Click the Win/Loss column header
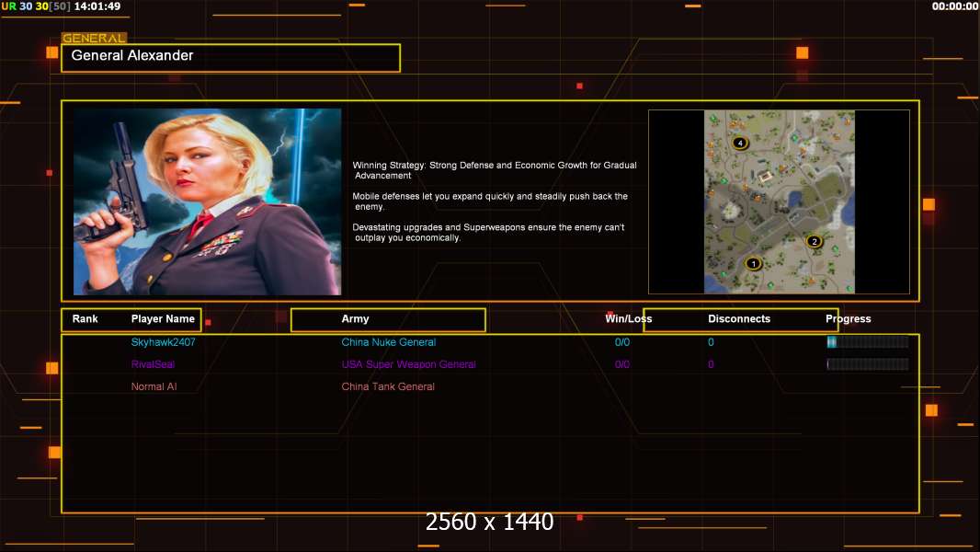This screenshot has width=980, height=552. click(628, 319)
